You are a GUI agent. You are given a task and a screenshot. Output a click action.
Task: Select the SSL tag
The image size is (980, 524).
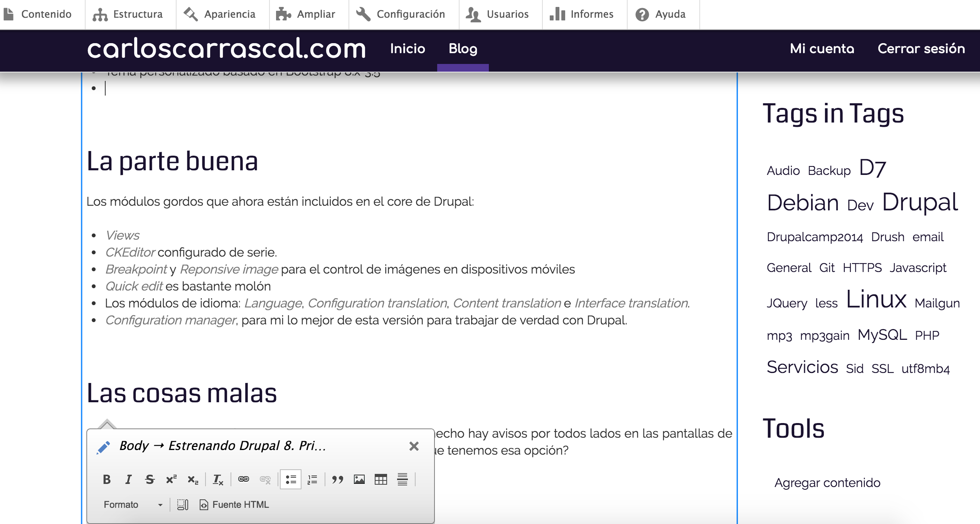pos(882,369)
